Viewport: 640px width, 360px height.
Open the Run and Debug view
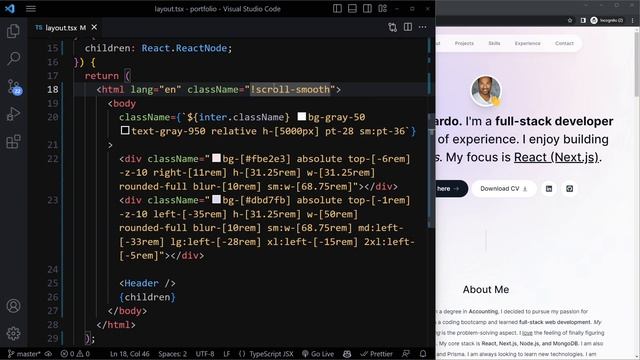click(13, 114)
